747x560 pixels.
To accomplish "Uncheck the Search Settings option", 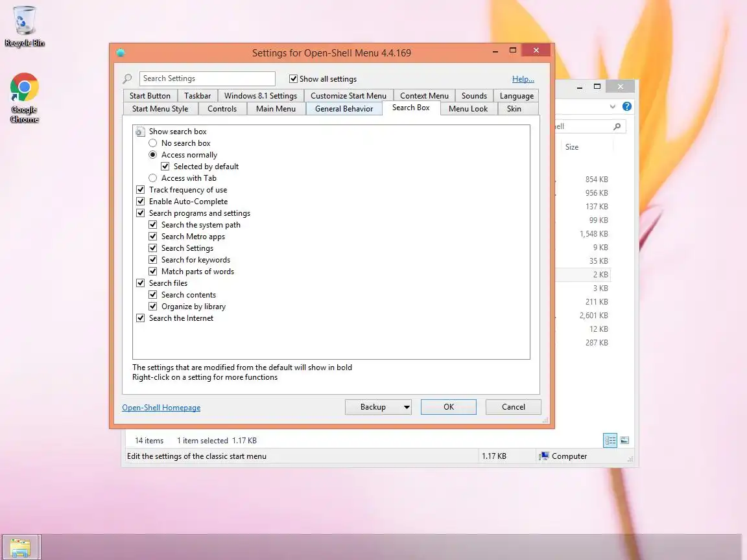I will (152, 248).
